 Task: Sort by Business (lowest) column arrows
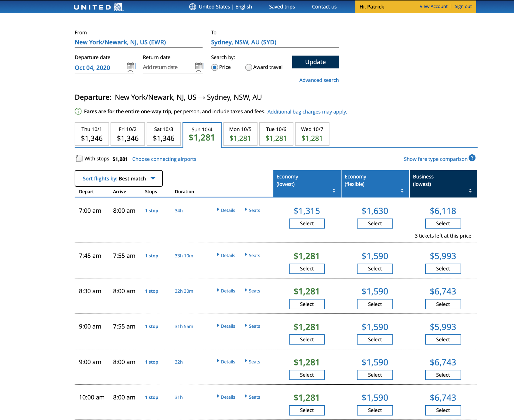click(x=470, y=191)
